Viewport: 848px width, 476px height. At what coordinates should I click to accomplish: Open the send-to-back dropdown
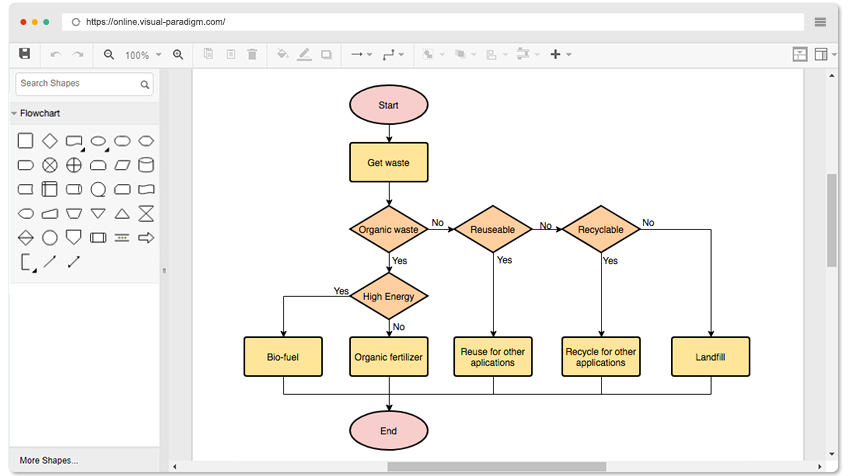click(465, 54)
